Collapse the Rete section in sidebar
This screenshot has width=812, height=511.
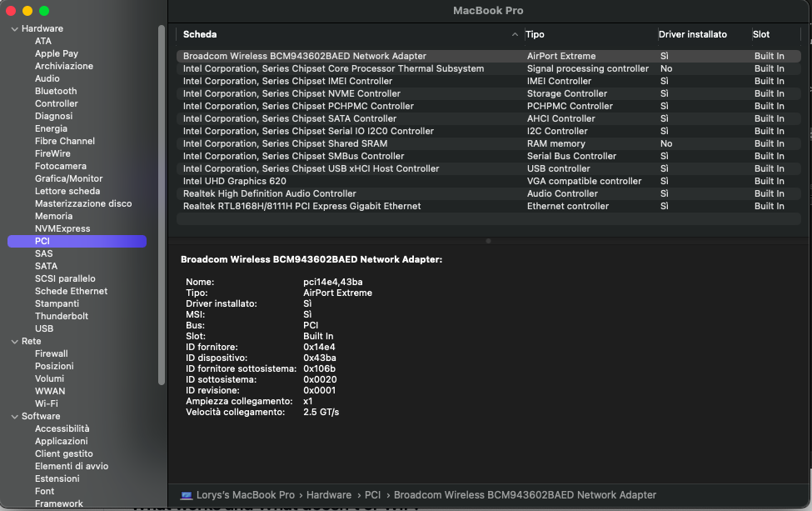14,342
